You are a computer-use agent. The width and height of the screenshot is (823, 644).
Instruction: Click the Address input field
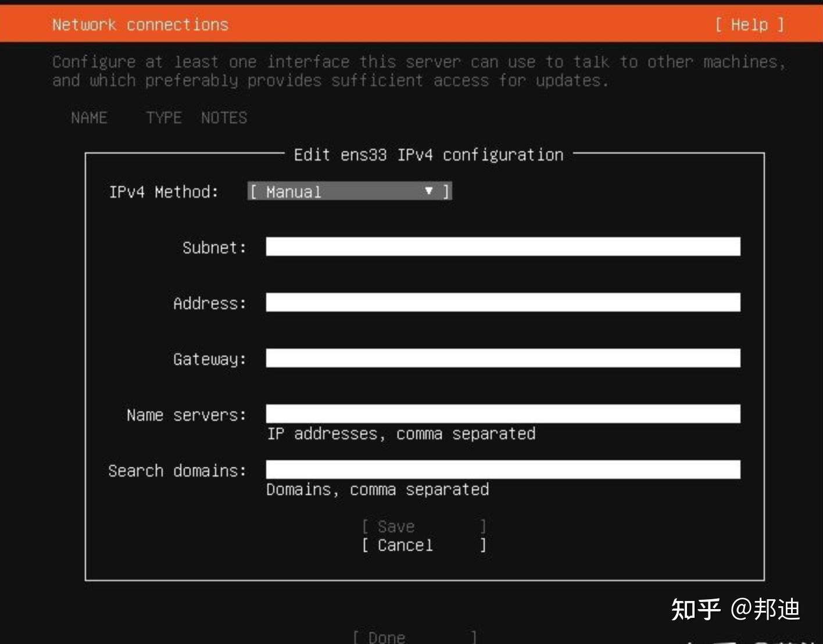tap(502, 303)
